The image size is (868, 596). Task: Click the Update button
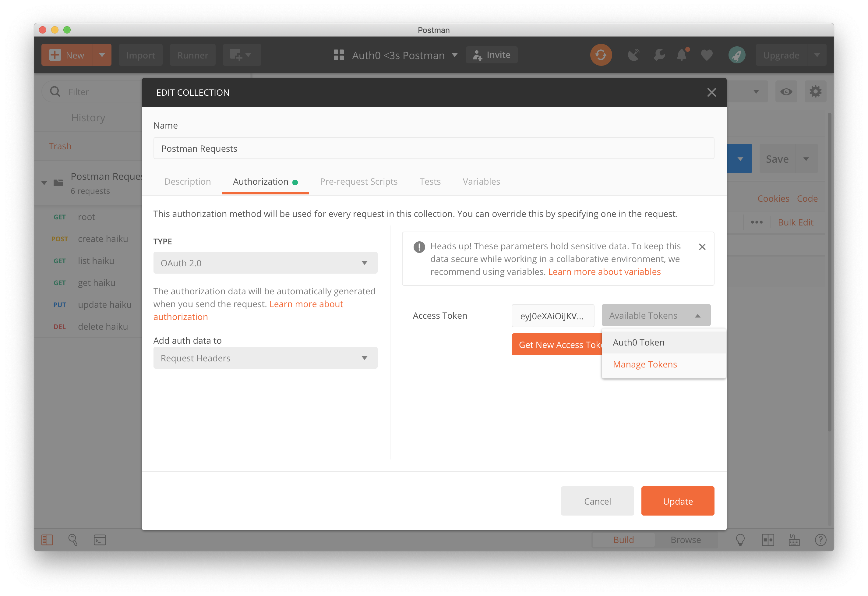[x=678, y=501]
